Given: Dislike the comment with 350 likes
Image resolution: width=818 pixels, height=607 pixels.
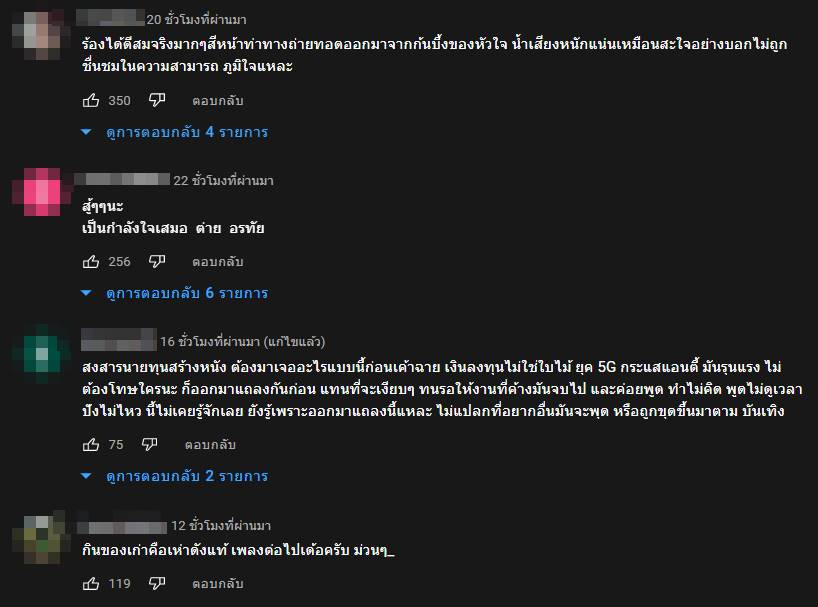Looking at the screenshot, I should [157, 101].
